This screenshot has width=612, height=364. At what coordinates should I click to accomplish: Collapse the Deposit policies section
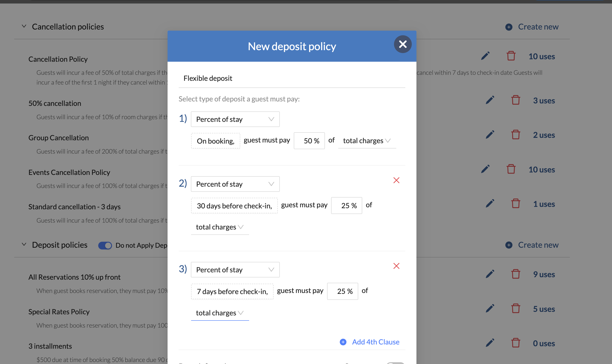click(24, 245)
